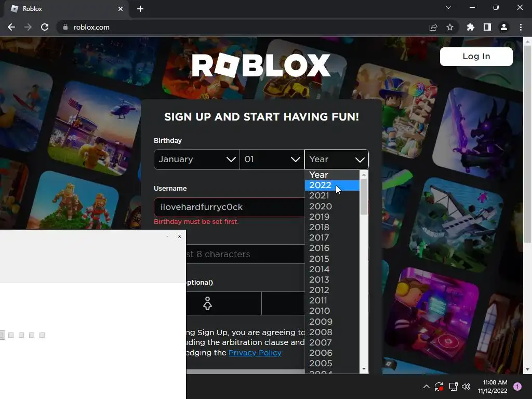Bookmark this page with star icon

pos(450,27)
